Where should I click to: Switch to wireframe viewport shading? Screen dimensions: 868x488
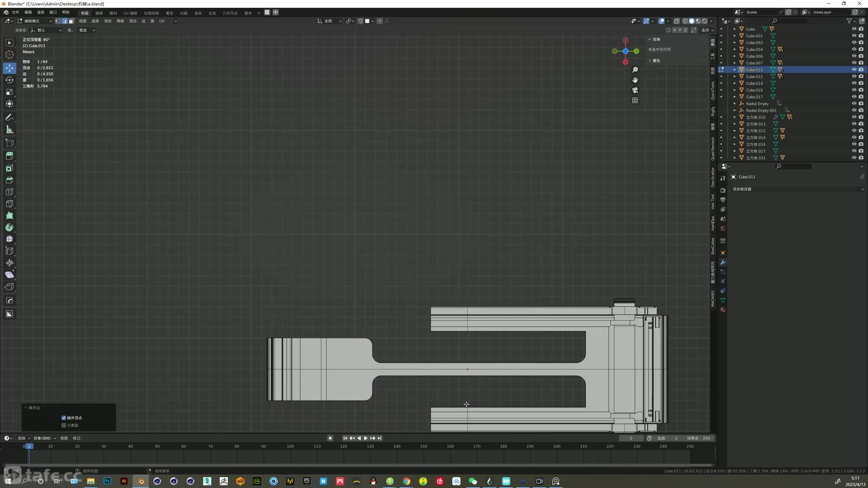pyautogui.click(x=685, y=21)
